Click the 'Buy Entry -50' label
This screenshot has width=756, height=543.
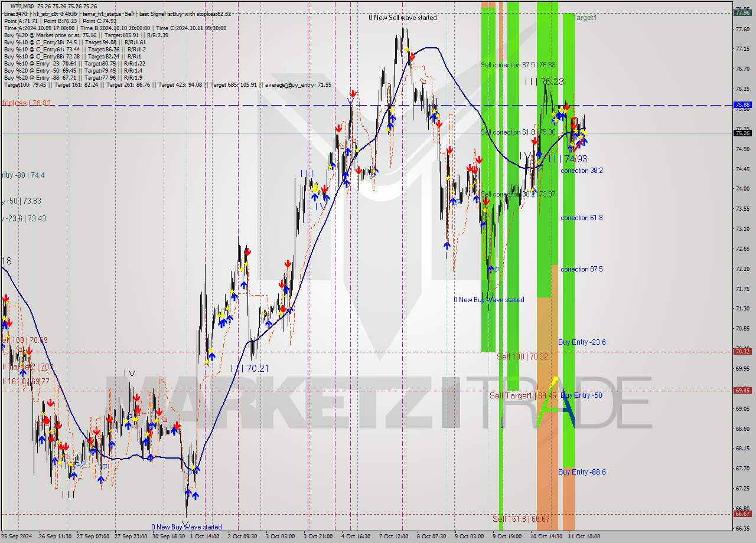(581, 395)
